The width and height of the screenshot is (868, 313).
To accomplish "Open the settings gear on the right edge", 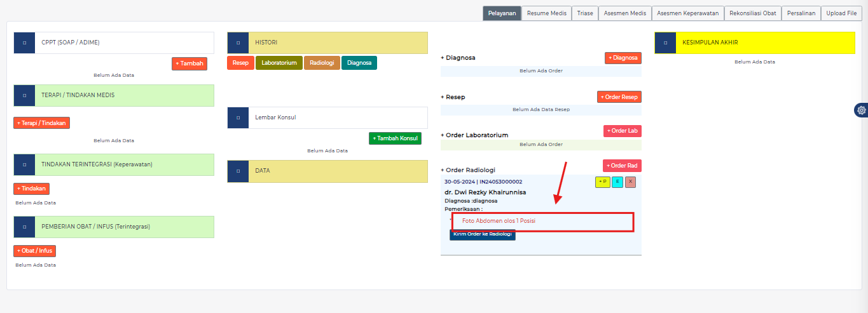I will click(x=861, y=110).
